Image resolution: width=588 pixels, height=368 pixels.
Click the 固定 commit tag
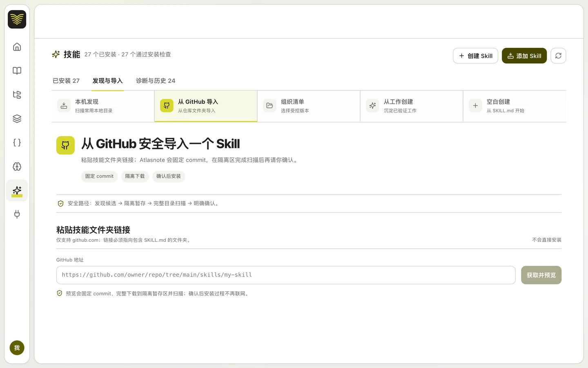click(x=99, y=176)
